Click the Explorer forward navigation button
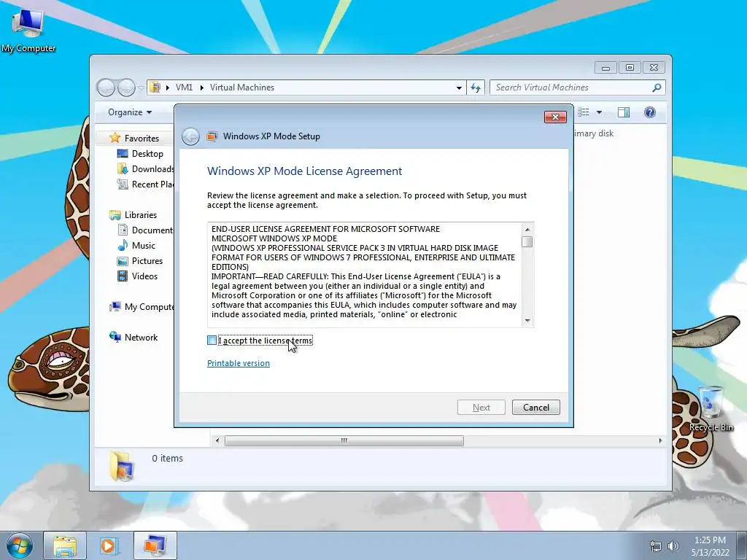 coord(126,87)
